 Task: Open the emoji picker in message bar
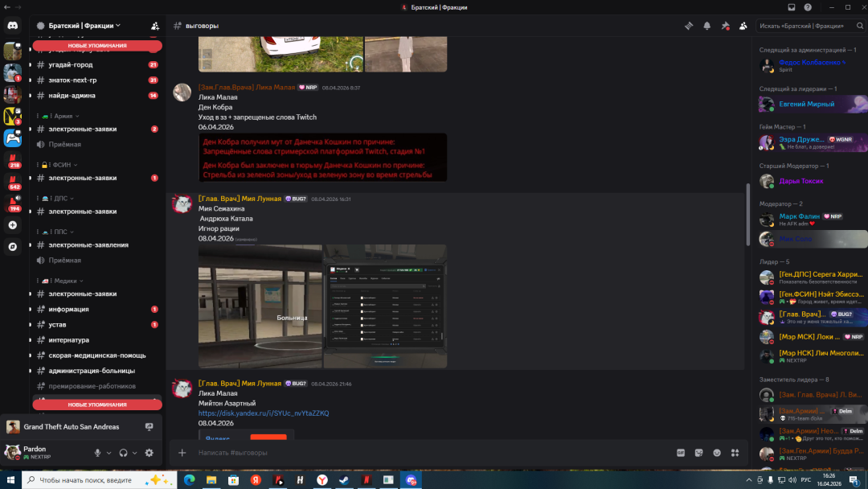pyautogui.click(x=716, y=453)
